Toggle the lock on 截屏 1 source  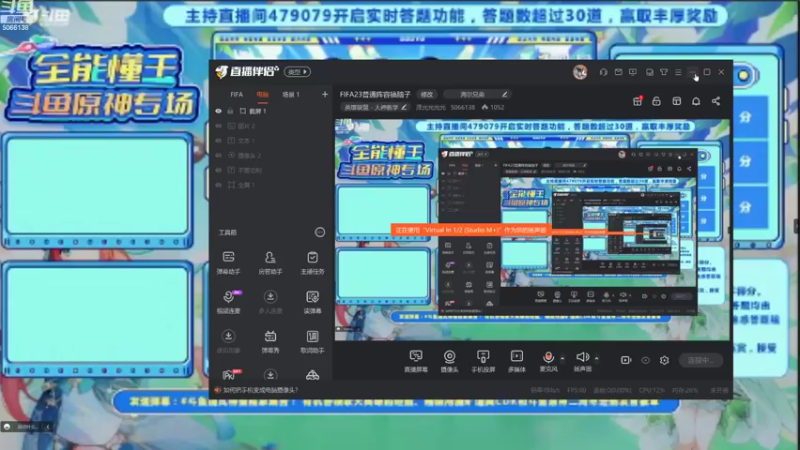point(230,111)
